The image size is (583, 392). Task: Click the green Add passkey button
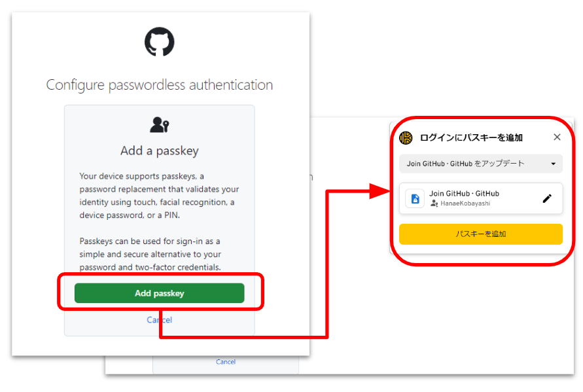click(160, 293)
